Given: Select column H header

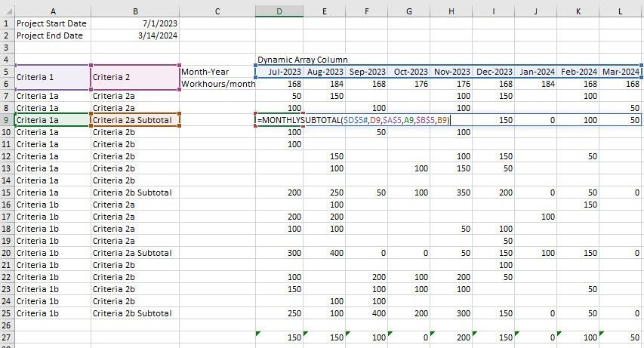Looking at the screenshot, I should [451, 11].
